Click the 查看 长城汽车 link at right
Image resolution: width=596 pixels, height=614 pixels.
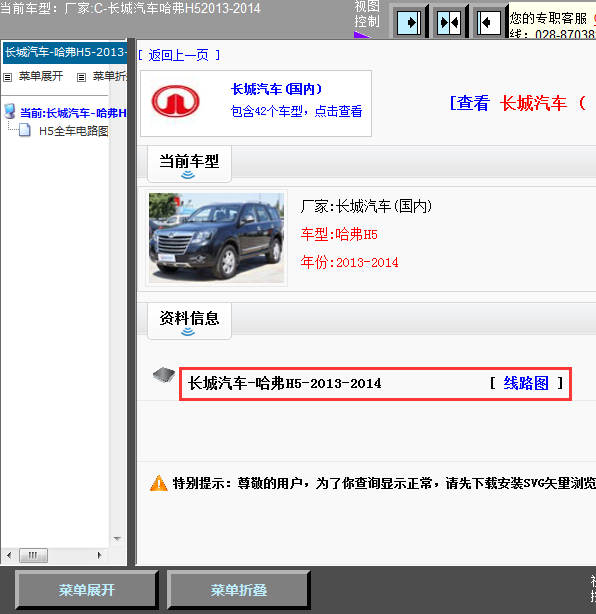point(518,103)
